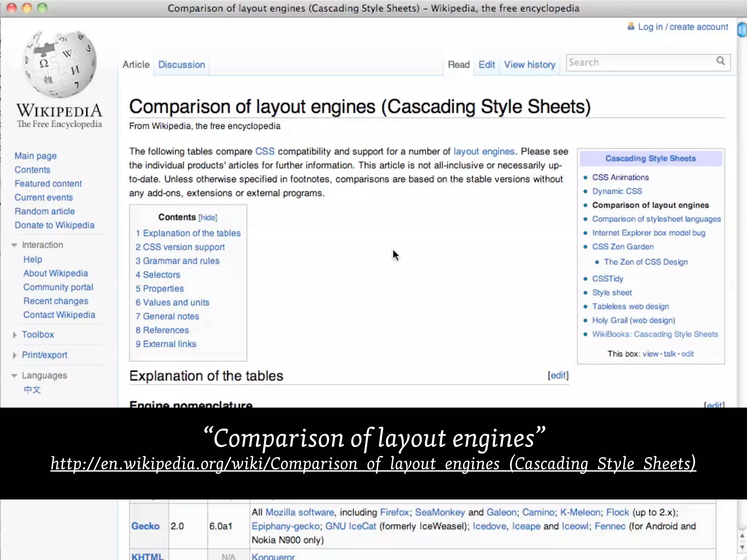Click the search magnifier icon
747x560 pixels.
[x=720, y=61]
